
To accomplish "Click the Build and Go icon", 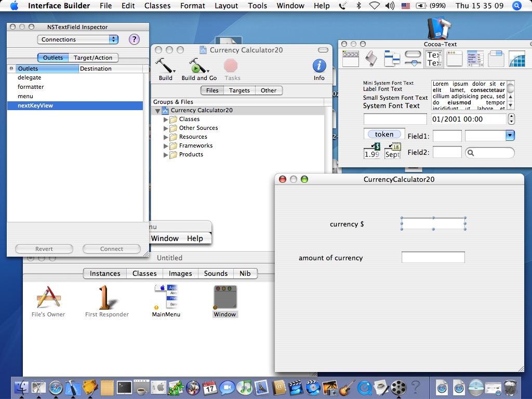I will coord(199,65).
